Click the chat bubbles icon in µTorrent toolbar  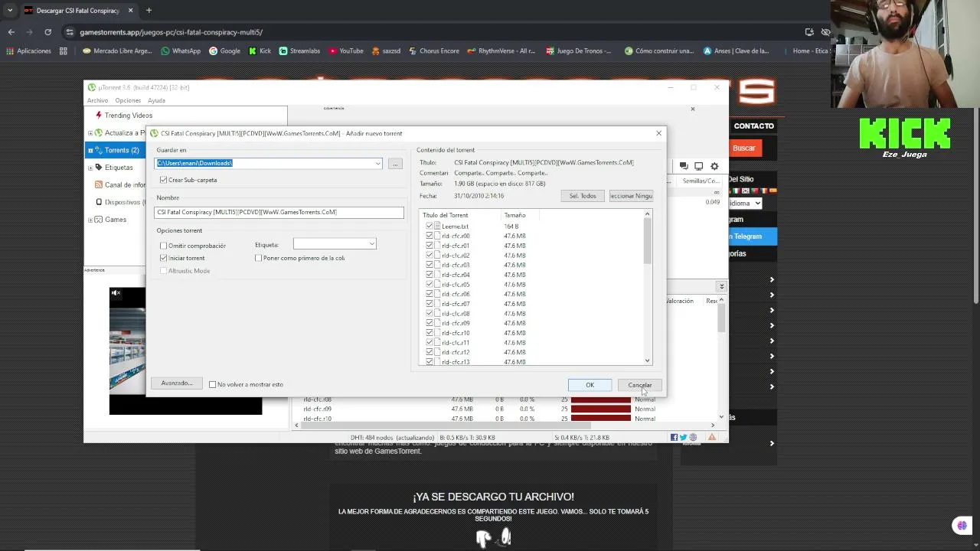pos(684,166)
